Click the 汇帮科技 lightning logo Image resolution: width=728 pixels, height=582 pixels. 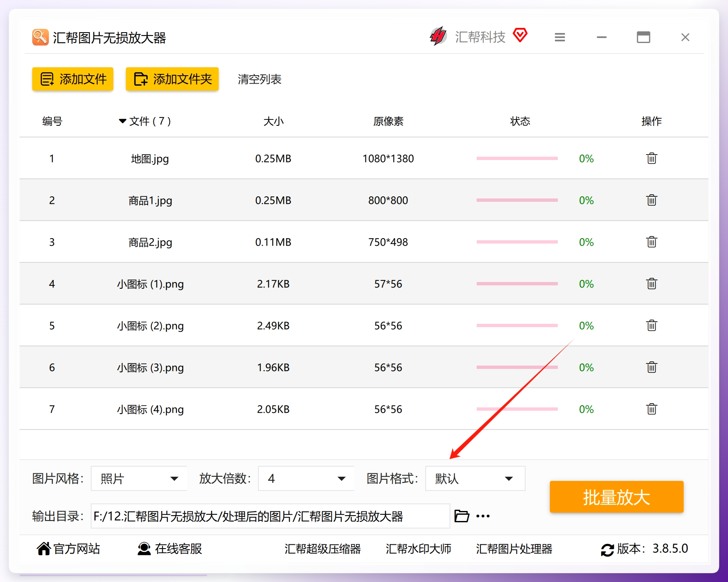[438, 36]
